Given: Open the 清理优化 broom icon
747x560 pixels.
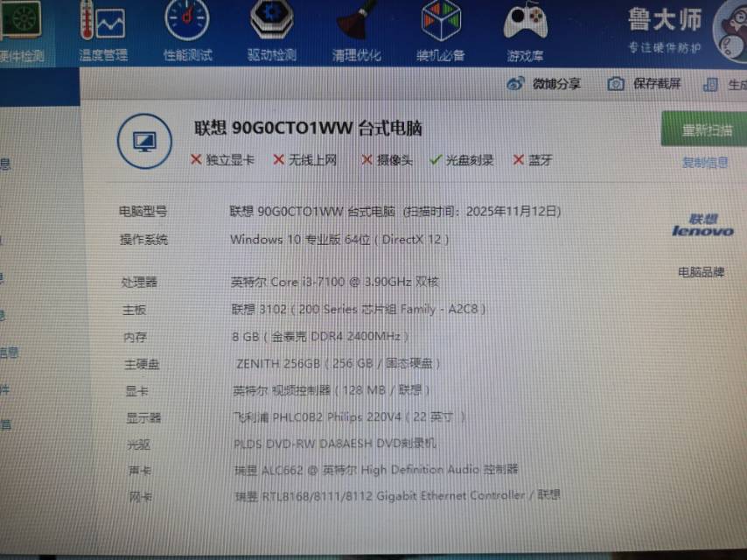Looking at the screenshot, I should [x=357, y=21].
